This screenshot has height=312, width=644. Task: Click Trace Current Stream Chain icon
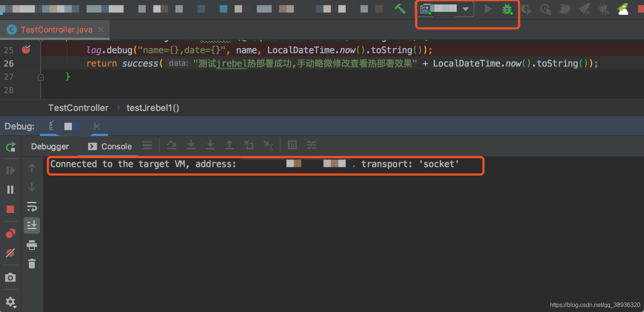(x=312, y=145)
